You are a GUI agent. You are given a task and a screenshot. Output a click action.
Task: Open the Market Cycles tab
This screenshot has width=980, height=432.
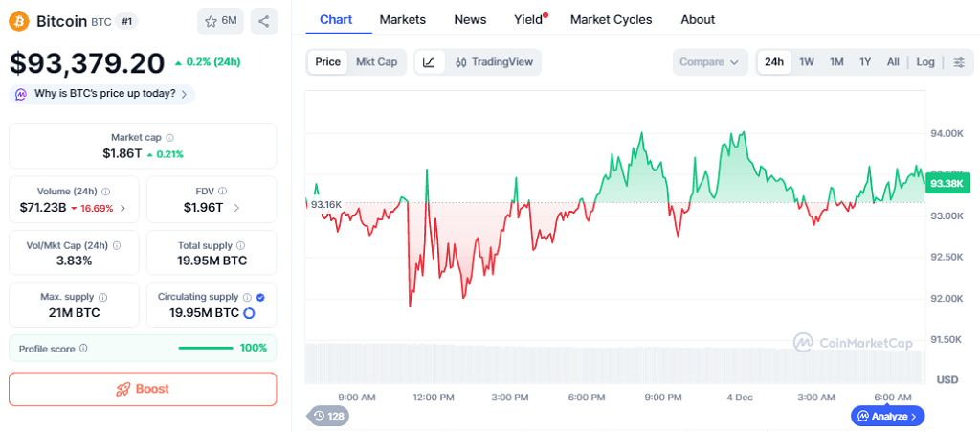(612, 19)
